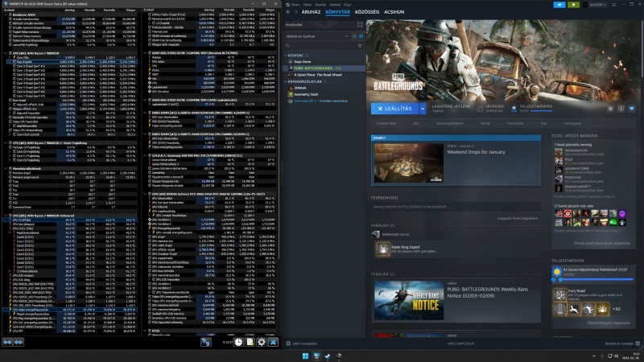Open Közösségközpont link in game tabs
The height and width of the screenshot is (362, 644).
(x=449, y=123)
